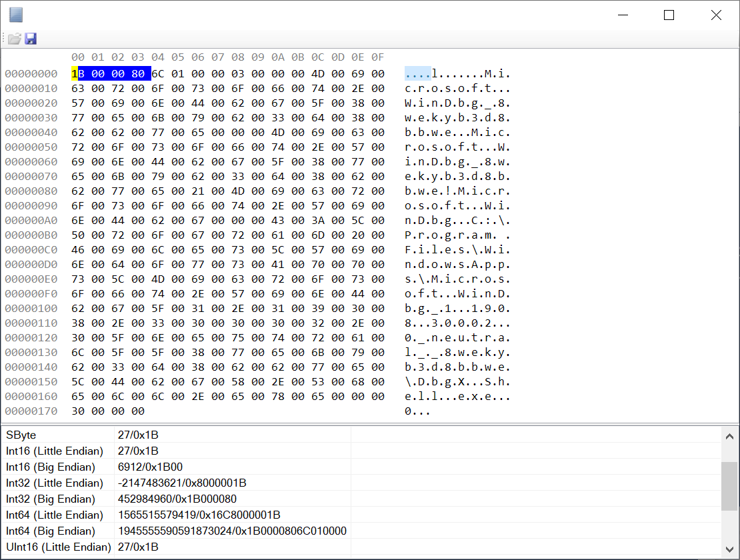Screen dimensions: 740x560
Task: Select offset row 00000100
Action: [31, 309]
